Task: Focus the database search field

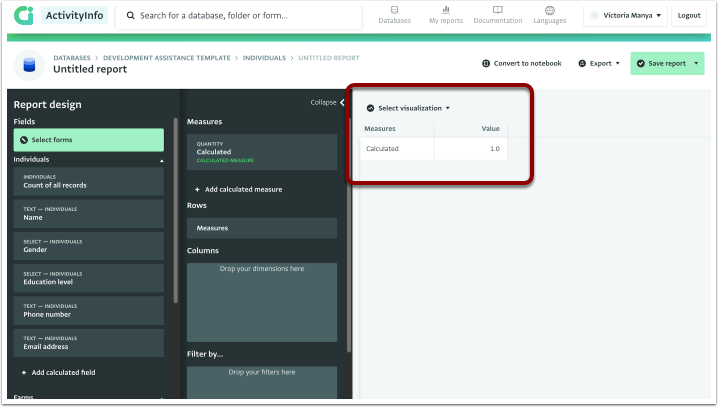Action: [239, 16]
